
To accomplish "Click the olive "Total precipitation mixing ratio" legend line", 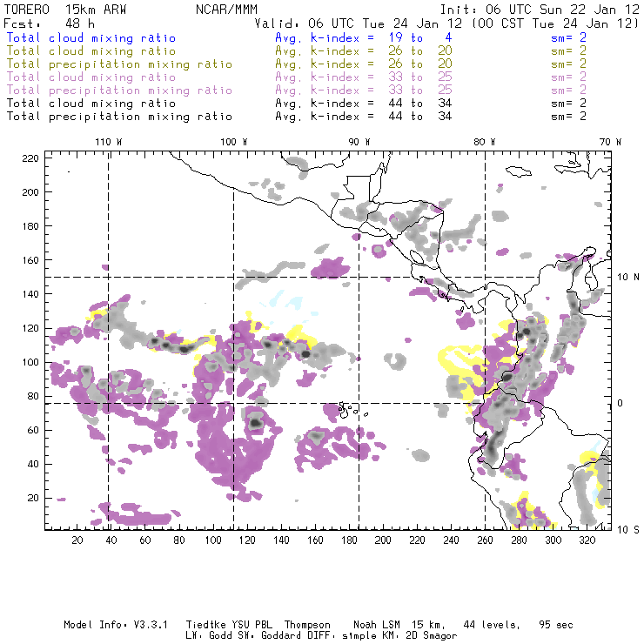I will pos(119,64).
